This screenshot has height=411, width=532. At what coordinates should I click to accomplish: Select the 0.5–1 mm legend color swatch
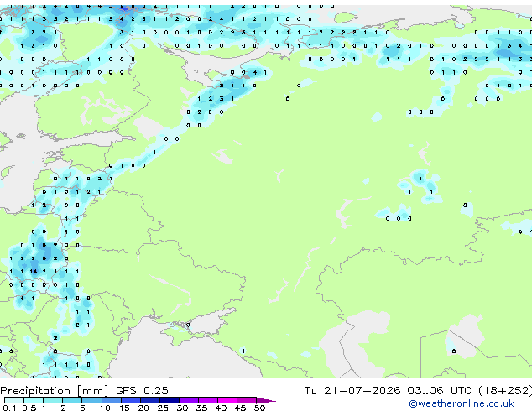pyautogui.click(x=34, y=400)
